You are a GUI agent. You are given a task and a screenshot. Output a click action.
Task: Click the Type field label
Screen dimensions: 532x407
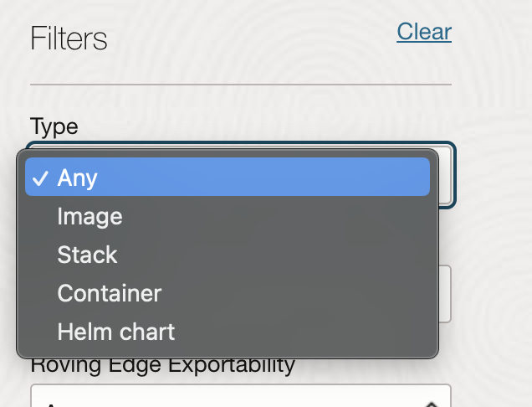point(54,126)
